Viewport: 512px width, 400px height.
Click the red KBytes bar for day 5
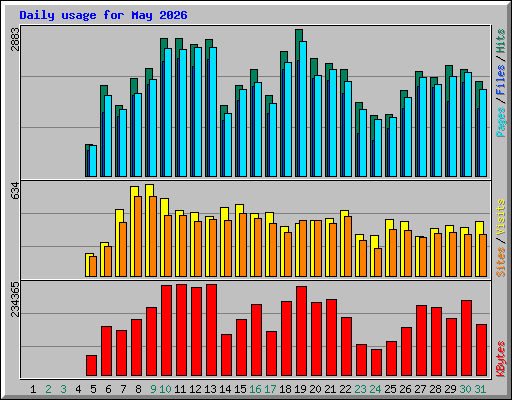pos(92,366)
